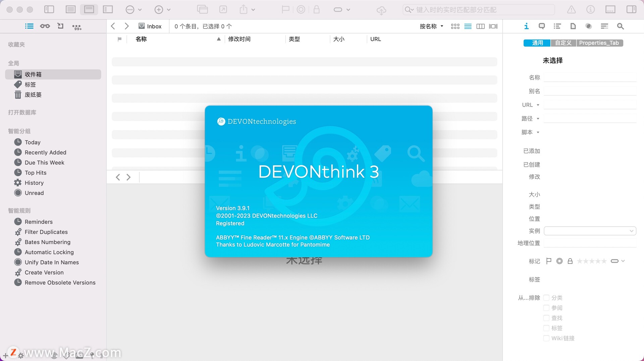Open the Import sidebar icon
This screenshot has width=644, height=361.
click(x=60, y=26)
